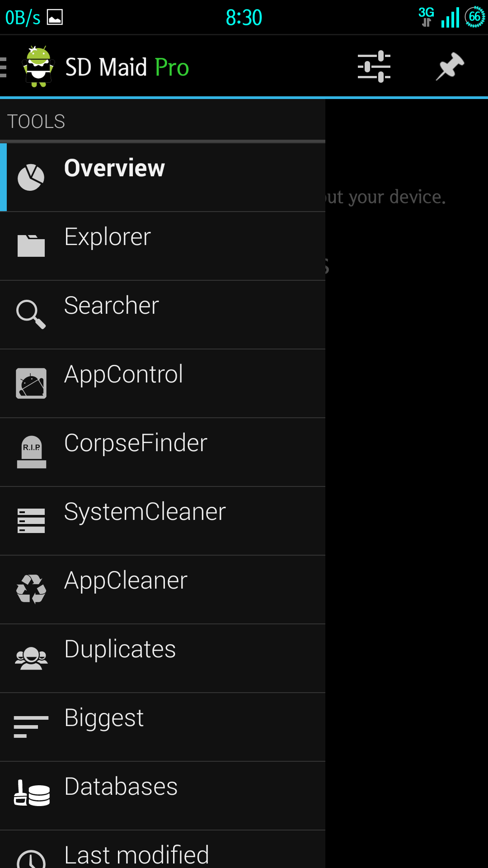488x868 pixels.
Task: Tap the Explorer folder icon
Action: (x=31, y=246)
